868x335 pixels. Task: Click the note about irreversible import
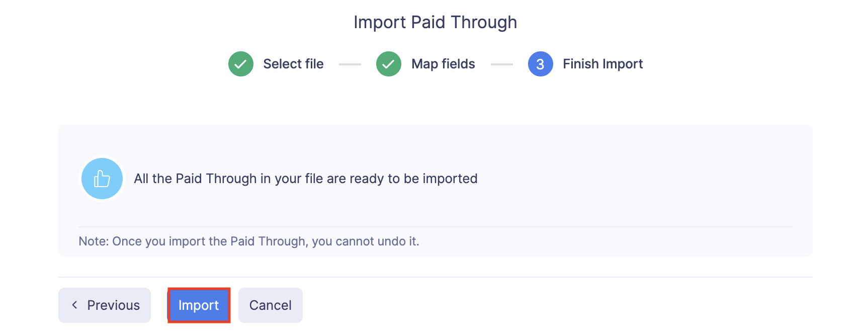click(x=250, y=241)
